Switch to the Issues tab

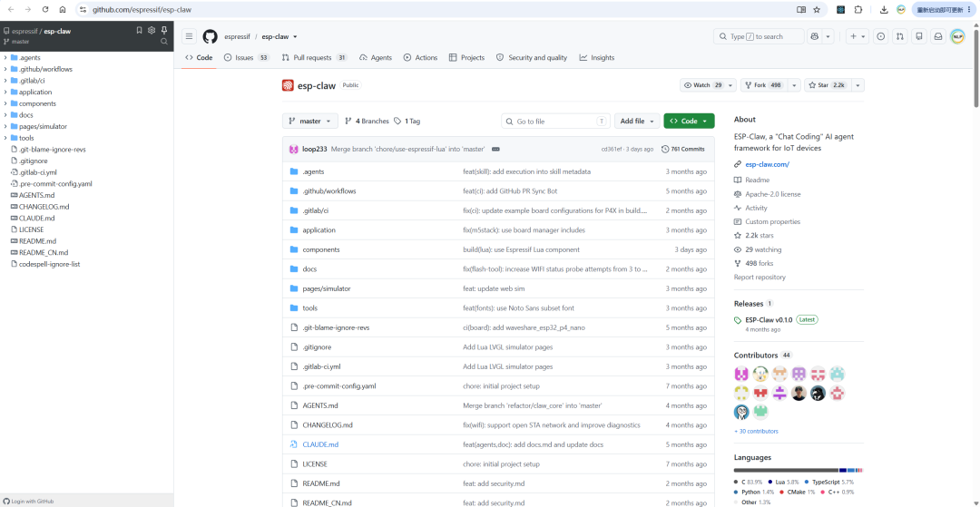point(246,57)
